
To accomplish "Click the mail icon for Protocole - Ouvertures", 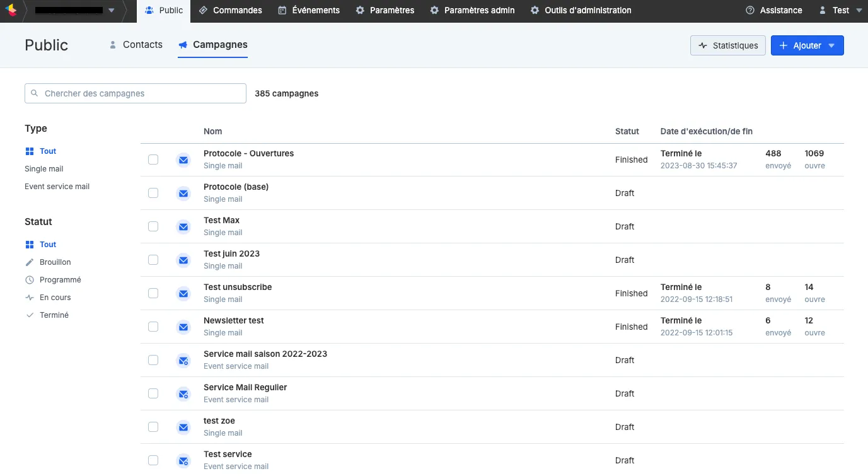I will (183, 160).
